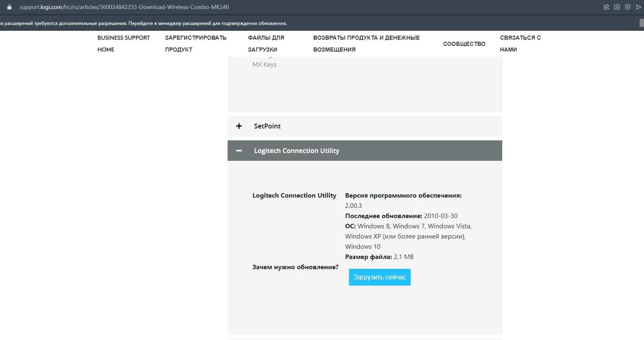Go to ЗАРЕГИСТРИРОВАТЬ ПРОДУКТ

[196, 43]
